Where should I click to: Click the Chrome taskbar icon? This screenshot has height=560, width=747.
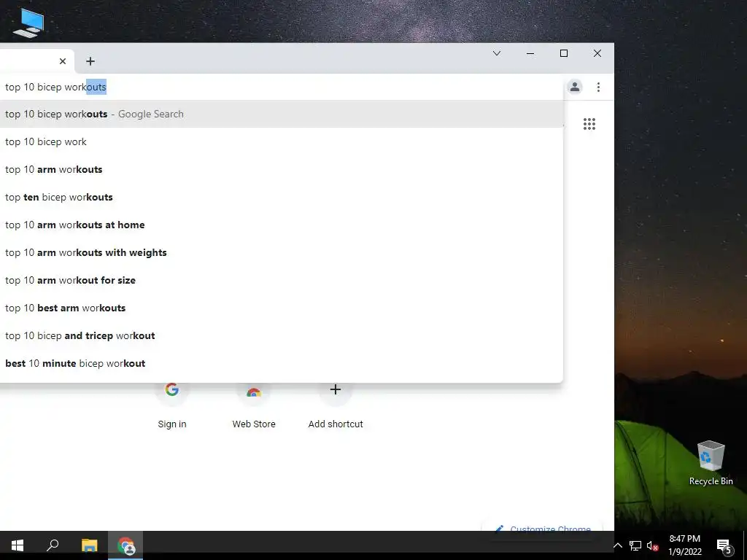point(125,545)
